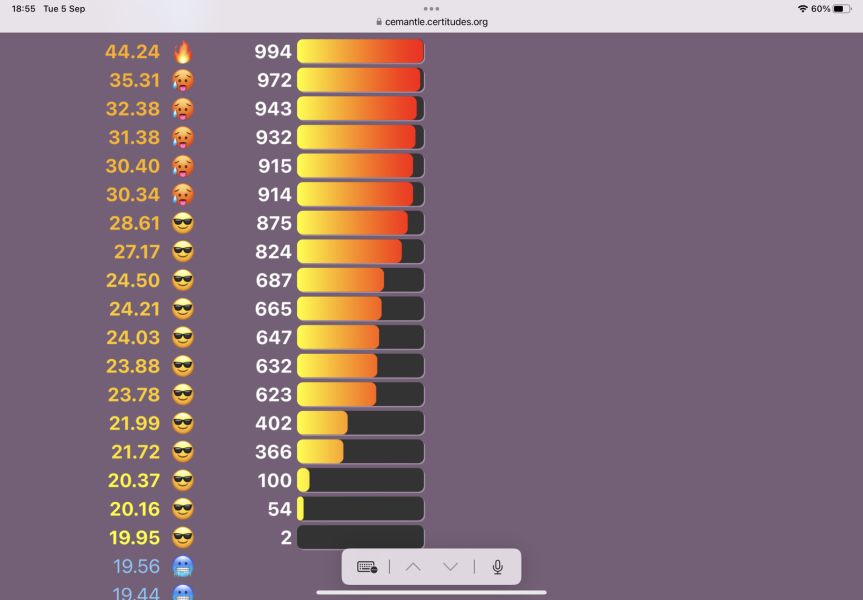Click the progress bar for rank 994
This screenshot has width=863, height=600.
click(360, 52)
